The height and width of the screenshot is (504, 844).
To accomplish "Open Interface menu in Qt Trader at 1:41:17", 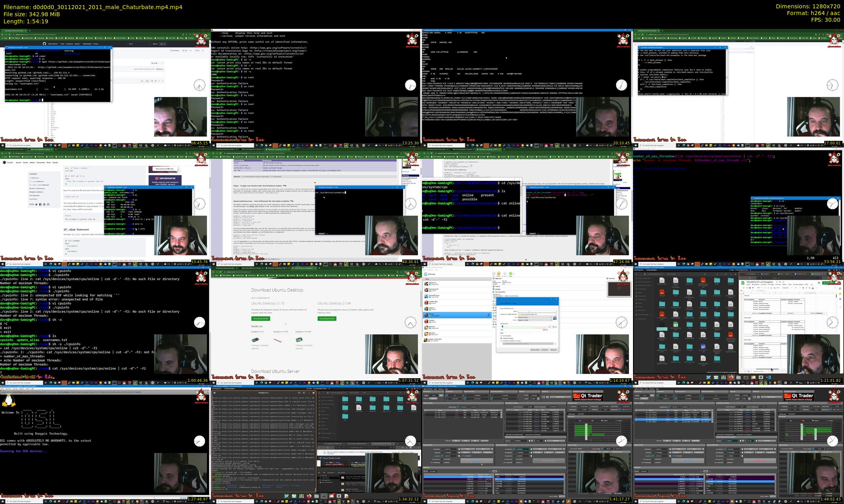I will [441, 389].
